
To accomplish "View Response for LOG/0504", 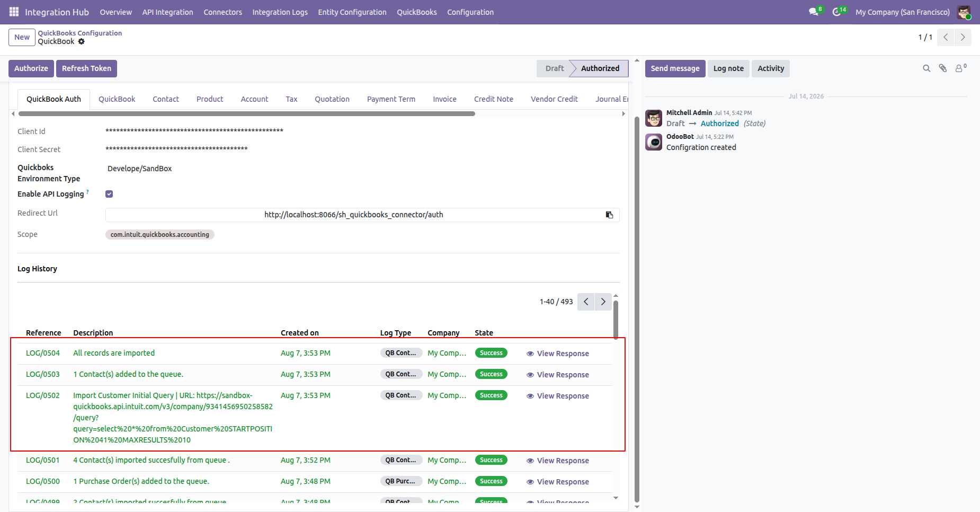I will coord(558,354).
